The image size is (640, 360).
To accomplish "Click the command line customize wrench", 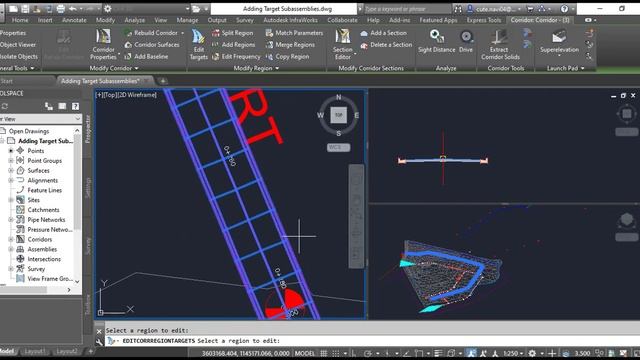I will (x=99, y=341).
